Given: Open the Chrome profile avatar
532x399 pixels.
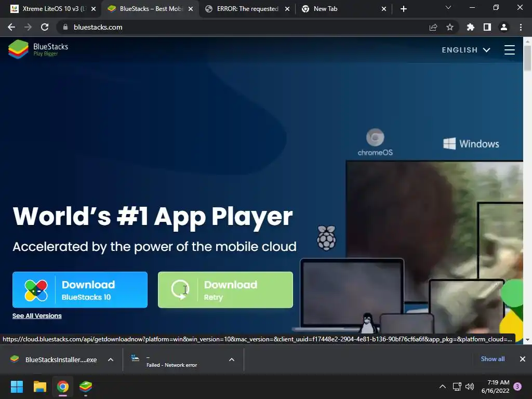Looking at the screenshot, I should [x=504, y=27].
